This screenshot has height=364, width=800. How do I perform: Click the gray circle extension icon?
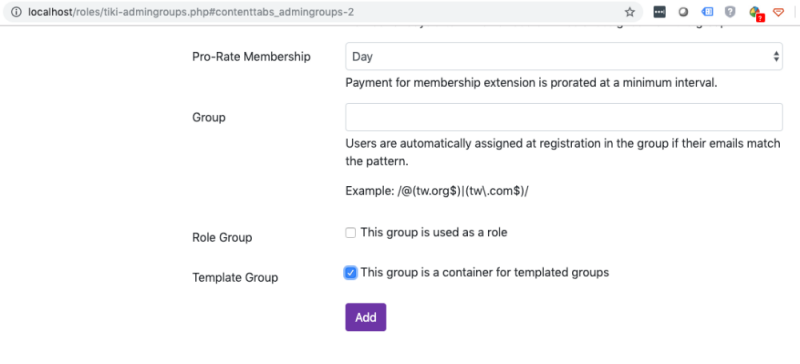pyautogui.click(x=683, y=12)
